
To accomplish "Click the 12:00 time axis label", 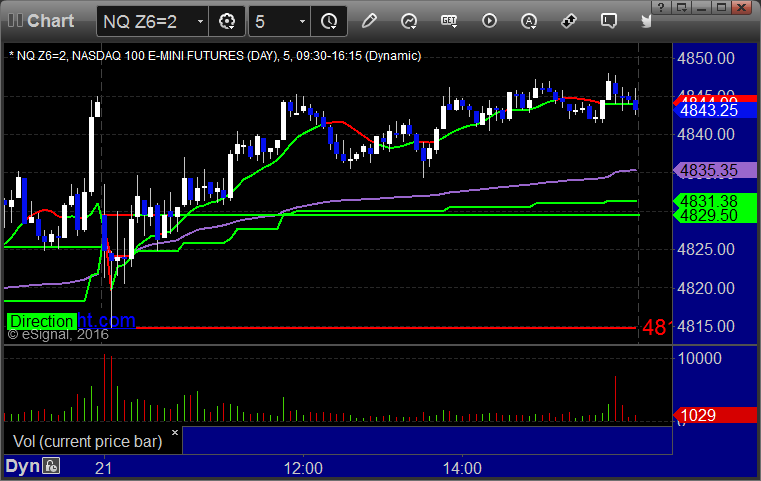I will tap(303, 468).
